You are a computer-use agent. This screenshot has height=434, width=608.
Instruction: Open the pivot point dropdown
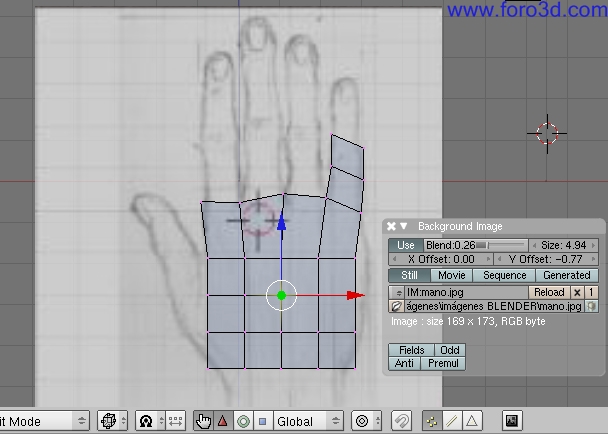[x=150, y=421]
